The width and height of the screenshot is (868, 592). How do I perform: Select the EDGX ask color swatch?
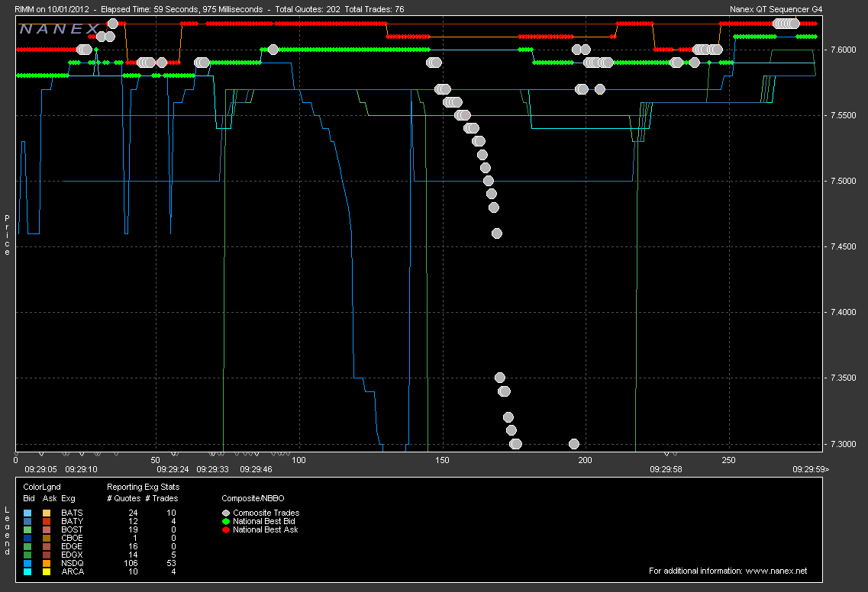[x=47, y=555]
